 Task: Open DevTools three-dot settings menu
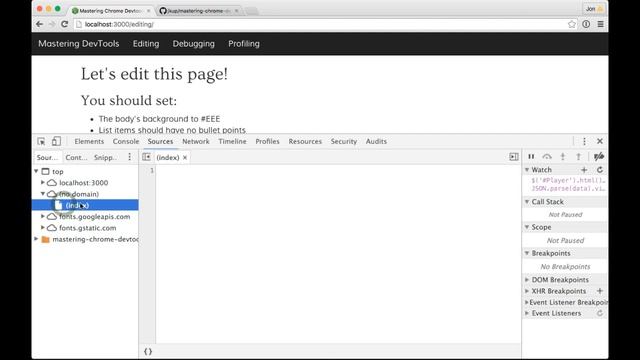(x=584, y=141)
